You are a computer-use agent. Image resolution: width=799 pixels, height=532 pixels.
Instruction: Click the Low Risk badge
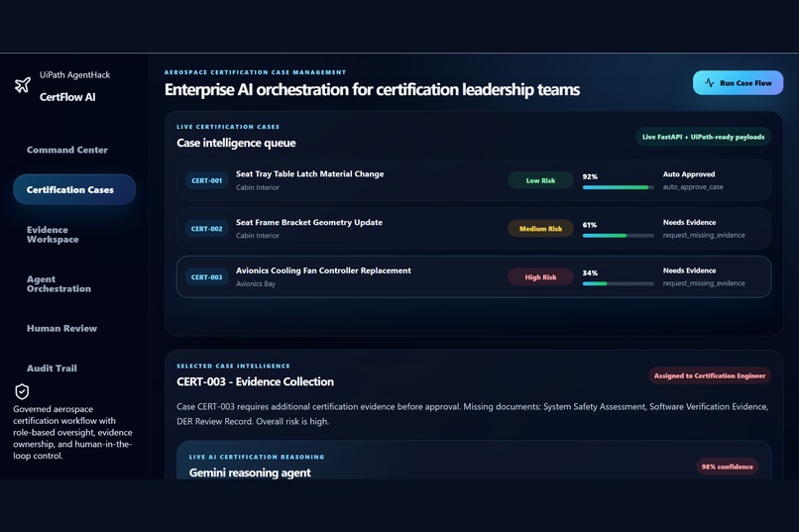coord(540,180)
